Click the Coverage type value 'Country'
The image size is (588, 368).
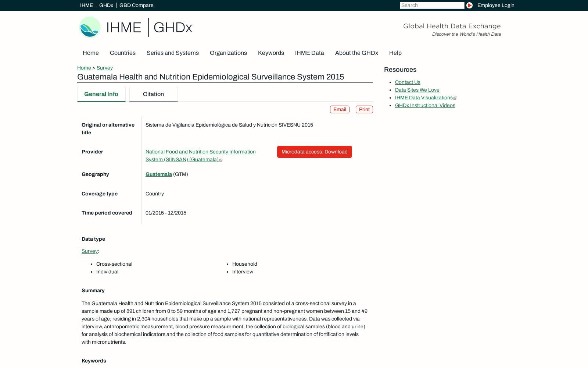point(155,194)
